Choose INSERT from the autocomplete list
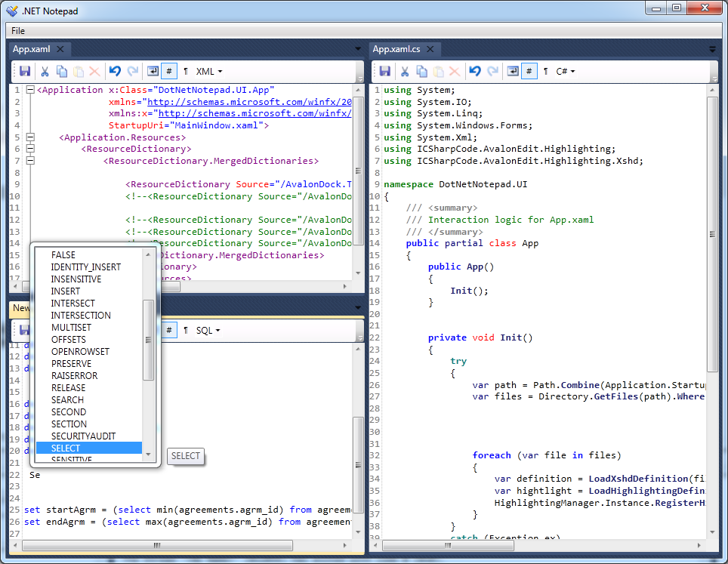This screenshot has width=728, height=564. pos(89,291)
